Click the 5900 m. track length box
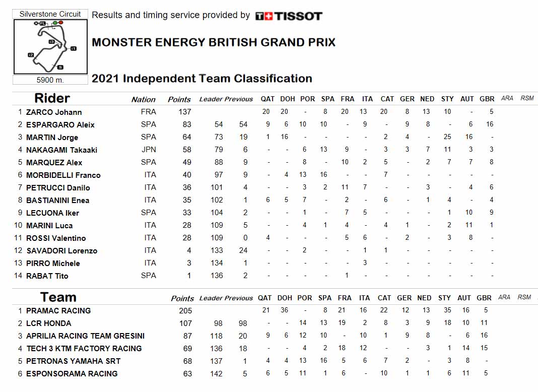Screen dimensions: 538x392 (x=50, y=80)
